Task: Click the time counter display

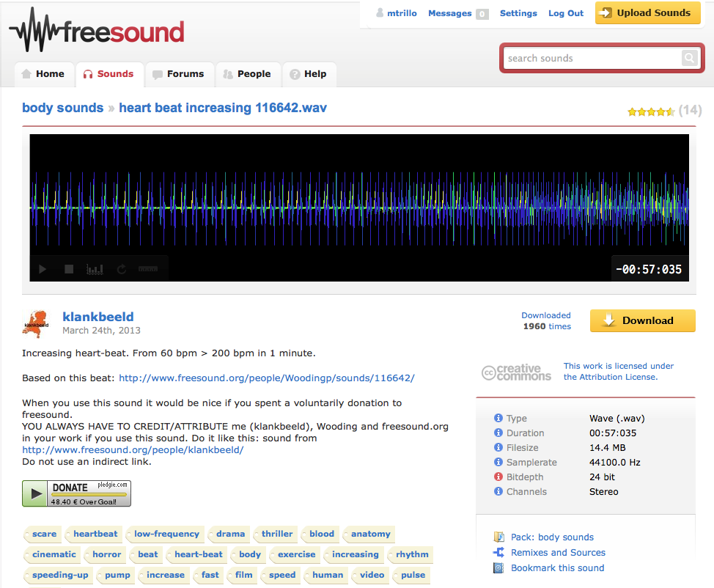Action: coord(649,269)
